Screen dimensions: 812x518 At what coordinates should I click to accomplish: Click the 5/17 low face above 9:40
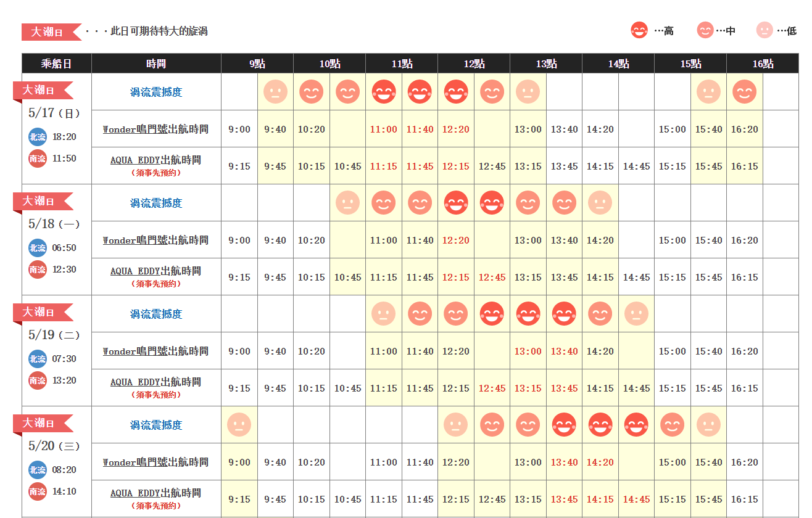click(275, 92)
